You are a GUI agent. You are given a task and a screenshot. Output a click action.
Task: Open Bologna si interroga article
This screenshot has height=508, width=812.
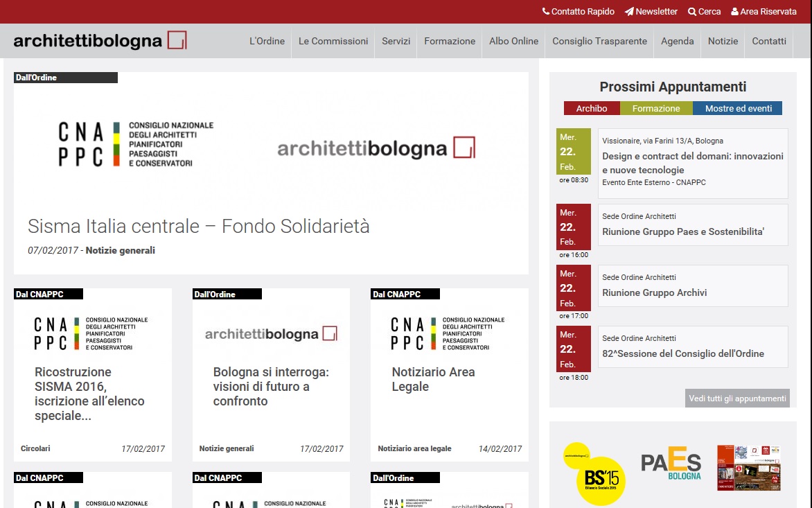pos(271,386)
